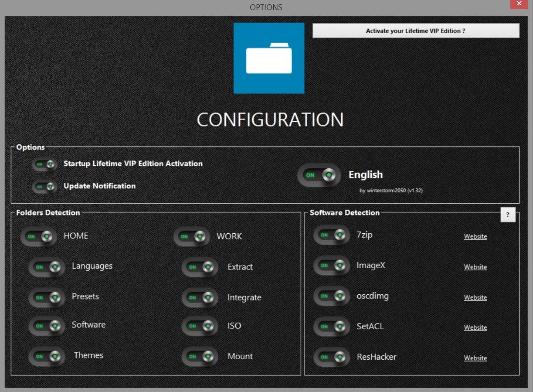533x392 pixels.
Task: Disable 7zip software detection
Action: point(332,235)
